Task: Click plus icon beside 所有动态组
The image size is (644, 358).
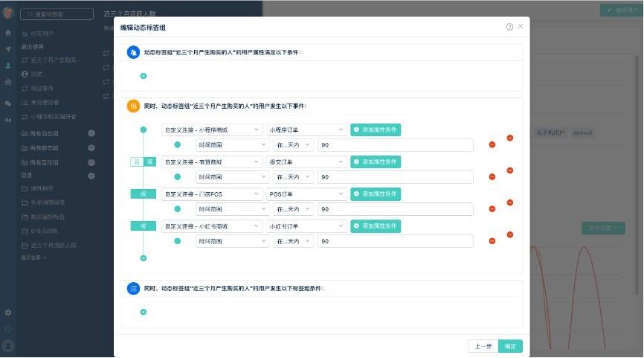Action: (x=91, y=133)
